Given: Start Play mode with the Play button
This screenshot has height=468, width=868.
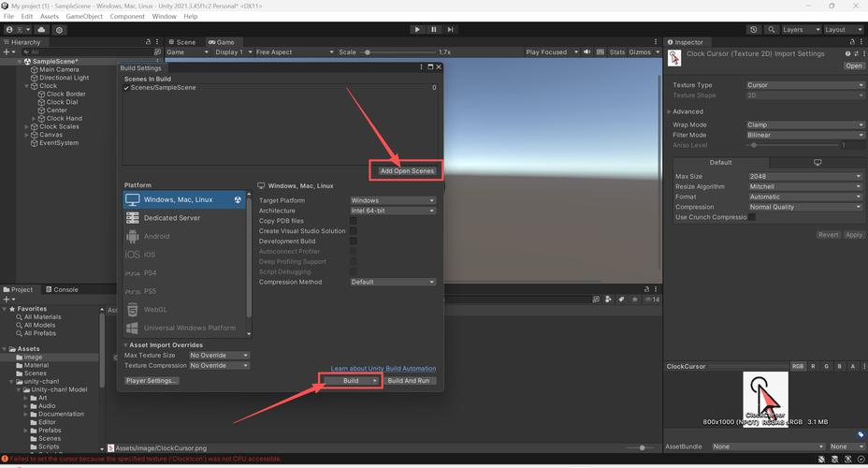Looking at the screenshot, I should pyautogui.click(x=417, y=29).
